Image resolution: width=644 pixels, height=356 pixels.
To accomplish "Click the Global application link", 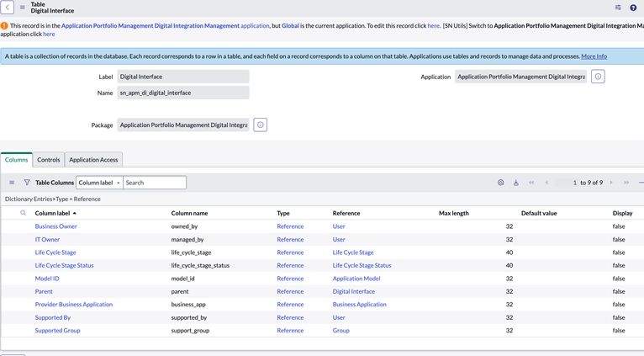I will 290,25.
